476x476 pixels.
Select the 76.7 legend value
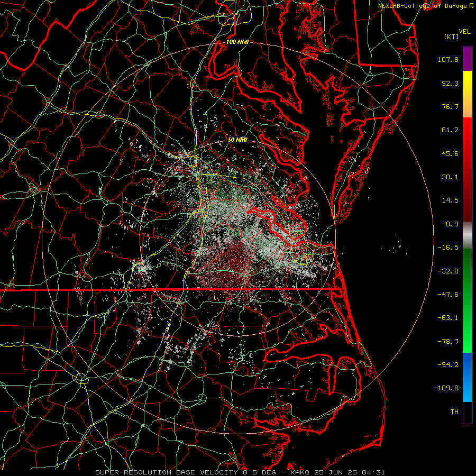tap(450, 106)
